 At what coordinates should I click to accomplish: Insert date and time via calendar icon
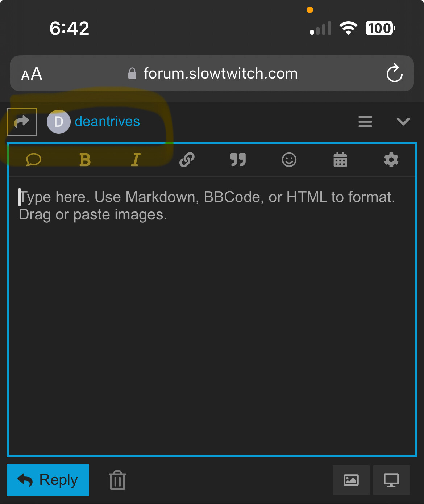(340, 160)
